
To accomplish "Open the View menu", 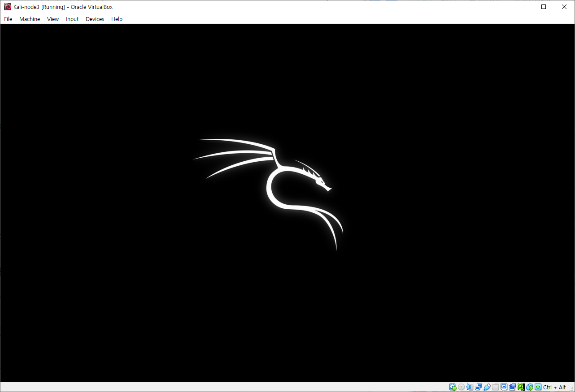I will (53, 19).
